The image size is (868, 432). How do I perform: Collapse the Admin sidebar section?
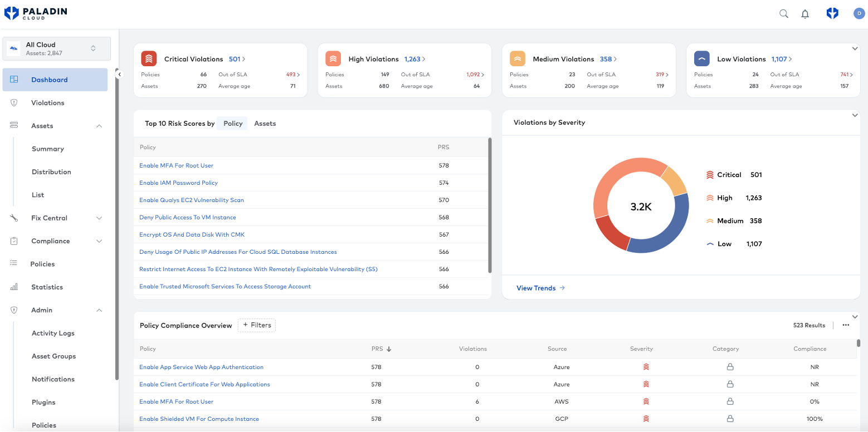point(99,310)
